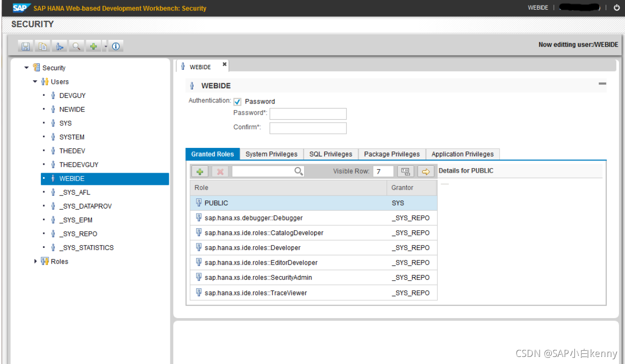Select the DEVGUY user in tree
The image size is (625, 364).
coord(72,95)
